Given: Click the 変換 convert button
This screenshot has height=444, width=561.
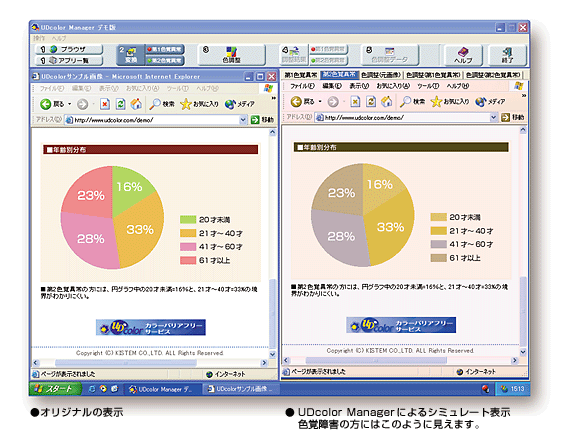Looking at the screenshot, I should (131, 55).
